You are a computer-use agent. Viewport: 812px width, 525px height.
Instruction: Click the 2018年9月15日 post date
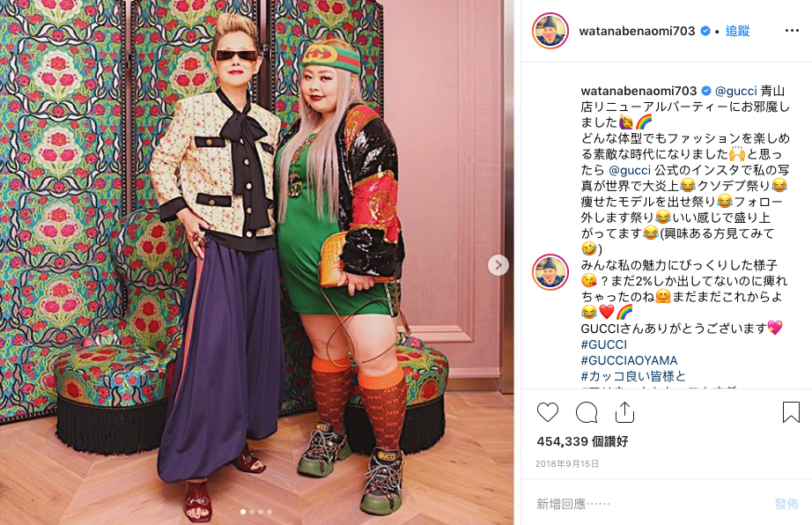point(567,464)
